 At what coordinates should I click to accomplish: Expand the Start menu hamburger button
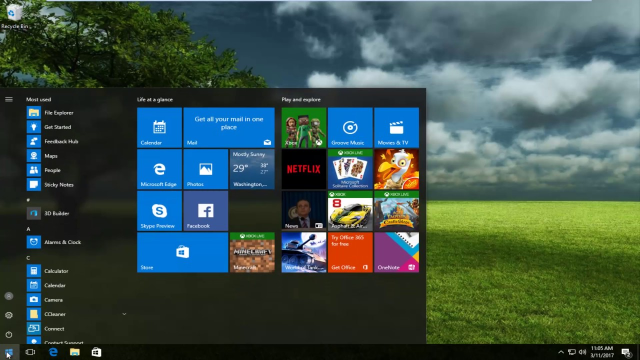(x=9, y=99)
